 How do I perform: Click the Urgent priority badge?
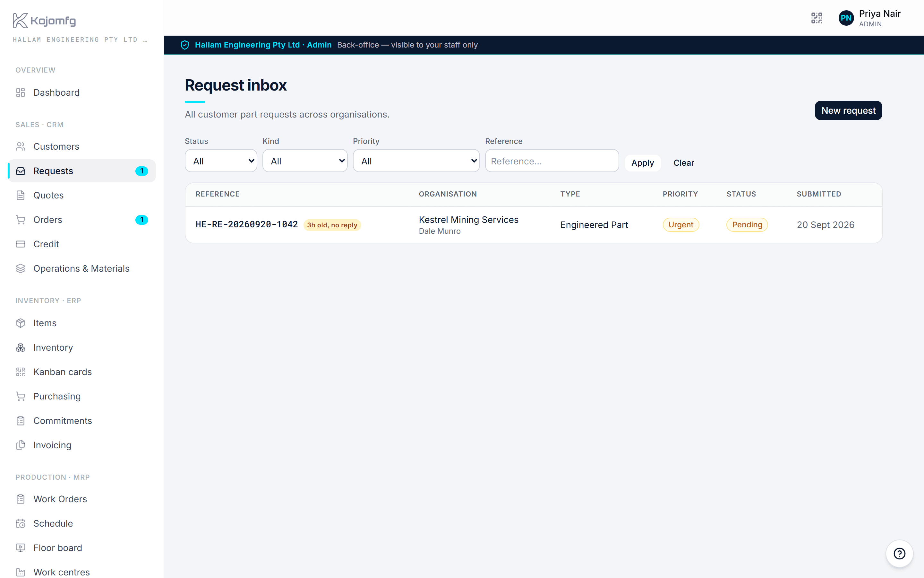681,225
